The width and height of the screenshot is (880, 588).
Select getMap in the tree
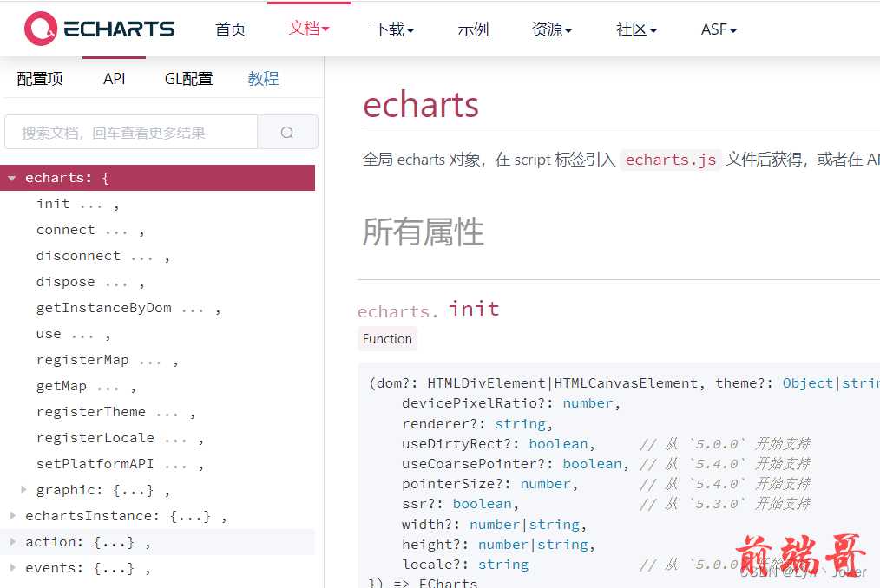tap(62, 386)
